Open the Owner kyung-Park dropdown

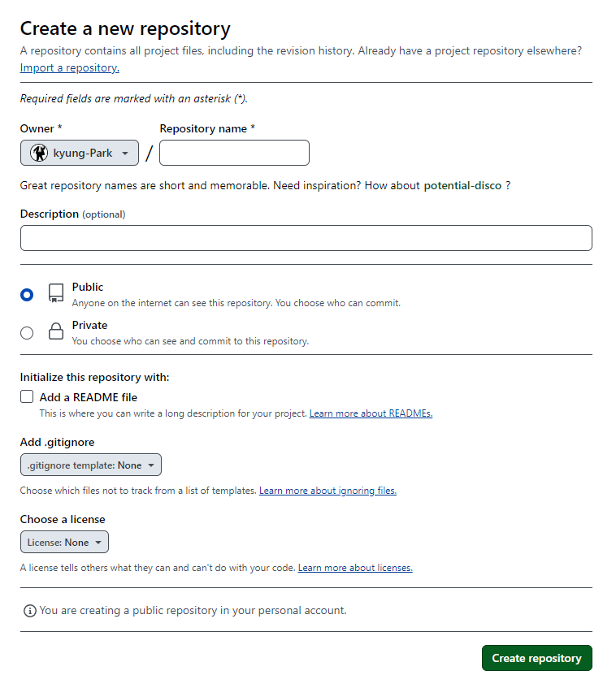pos(80,153)
